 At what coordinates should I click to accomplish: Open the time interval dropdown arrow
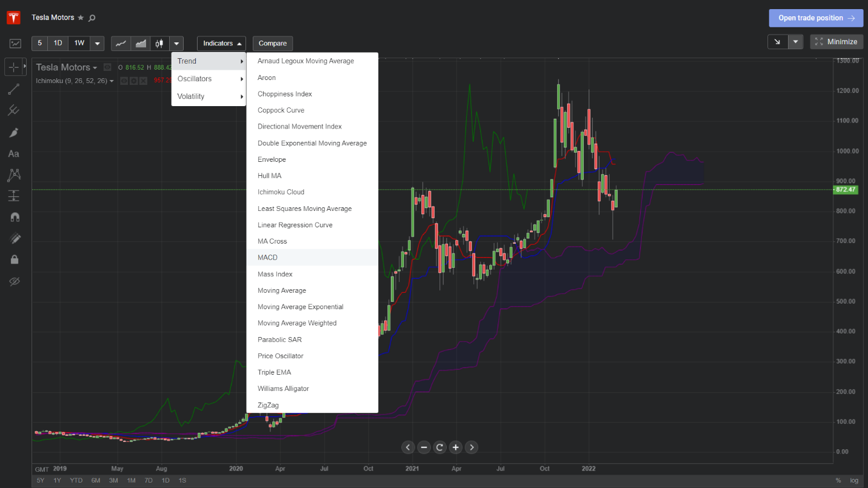pyautogui.click(x=98, y=44)
